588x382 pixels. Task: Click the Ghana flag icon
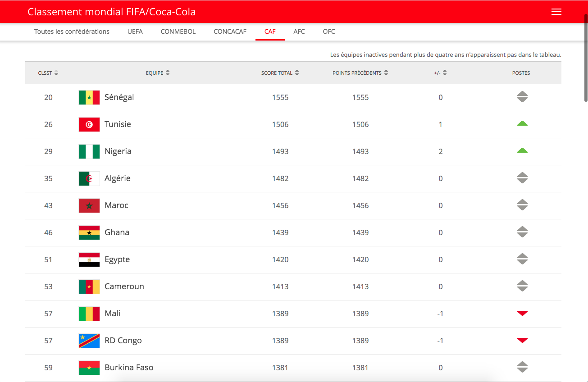89,232
